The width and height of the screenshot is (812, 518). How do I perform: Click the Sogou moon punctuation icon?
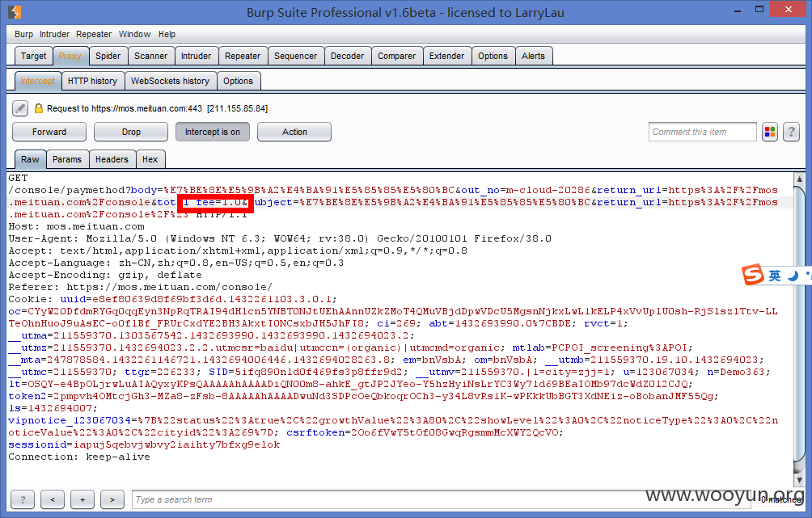[793, 276]
